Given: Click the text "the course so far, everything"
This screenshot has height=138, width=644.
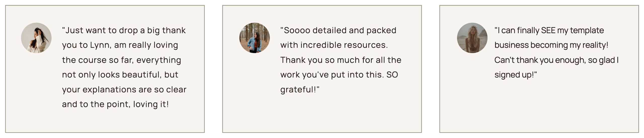Looking at the screenshot, I should tap(122, 60).
